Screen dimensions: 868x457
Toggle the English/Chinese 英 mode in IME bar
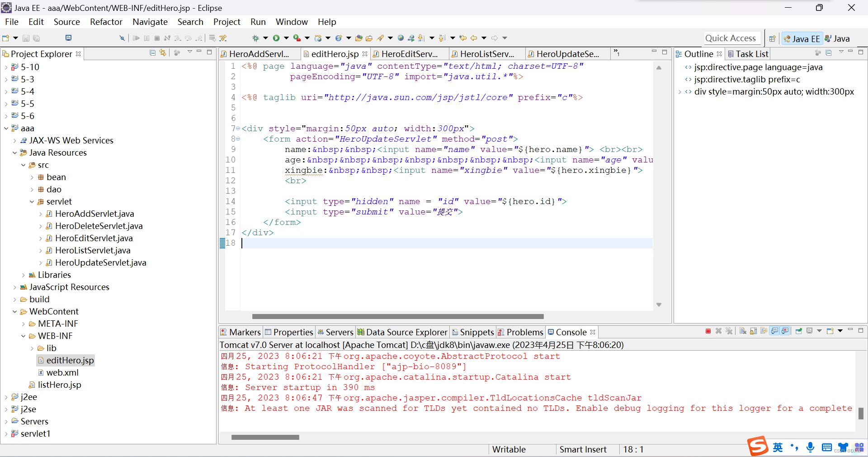click(x=778, y=447)
